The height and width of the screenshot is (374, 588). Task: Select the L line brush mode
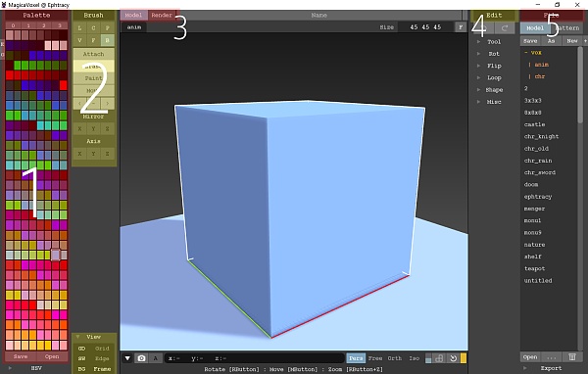79,28
